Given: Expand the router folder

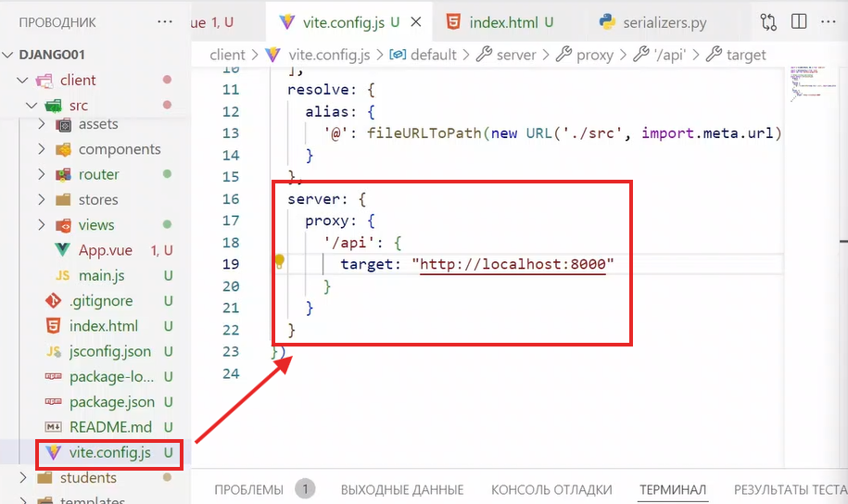Looking at the screenshot, I should coord(98,174).
